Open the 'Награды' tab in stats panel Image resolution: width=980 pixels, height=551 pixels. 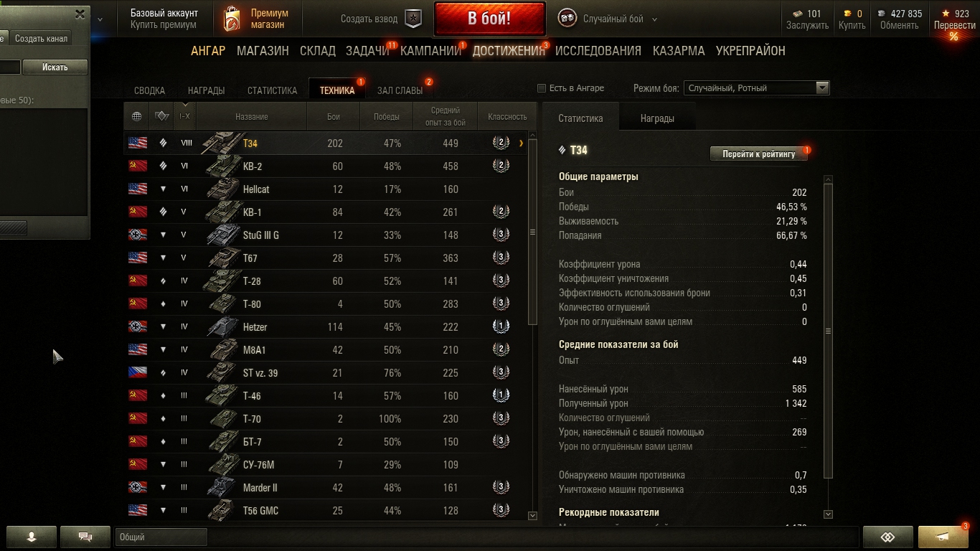point(657,118)
